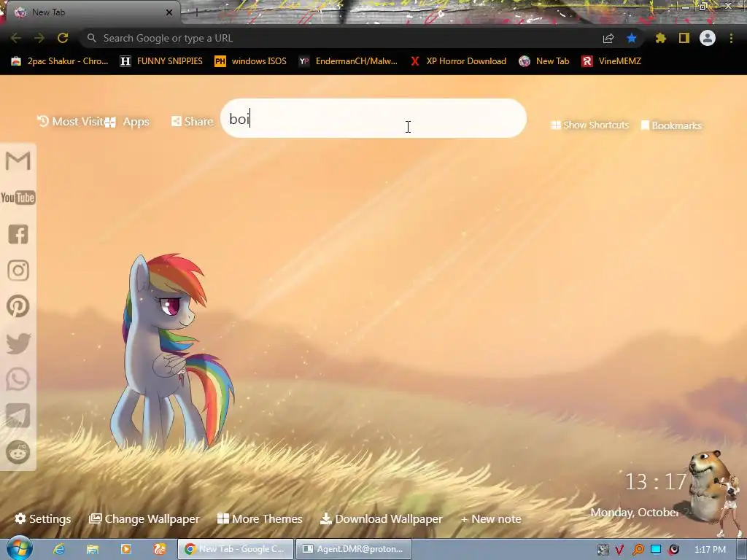
Task: Toggle the Chrome side panel
Action: coord(684,38)
